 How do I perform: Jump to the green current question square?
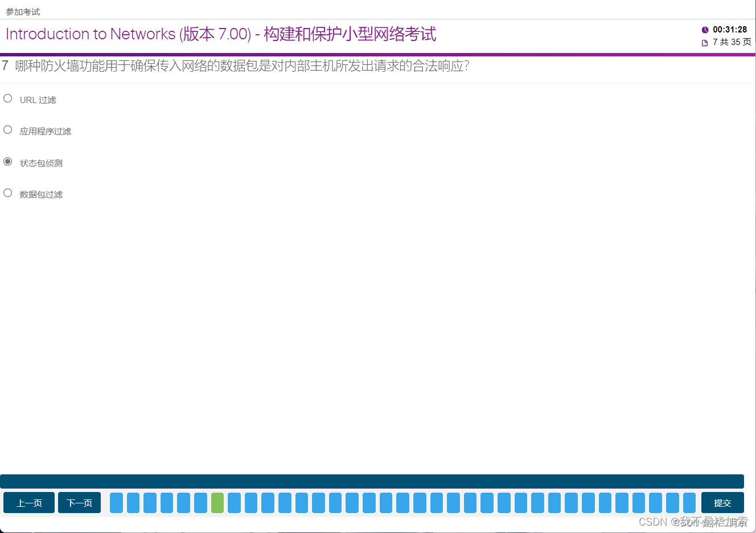point(217,503)
